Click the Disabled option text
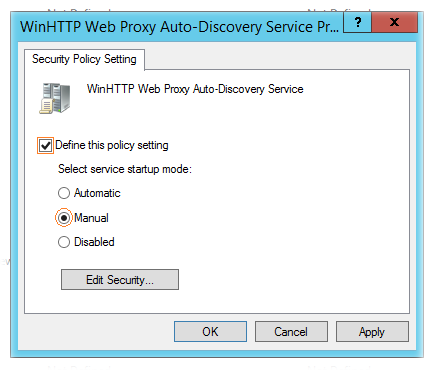The height and width of the screenshot is (370, 432). (x=94, y=242)
